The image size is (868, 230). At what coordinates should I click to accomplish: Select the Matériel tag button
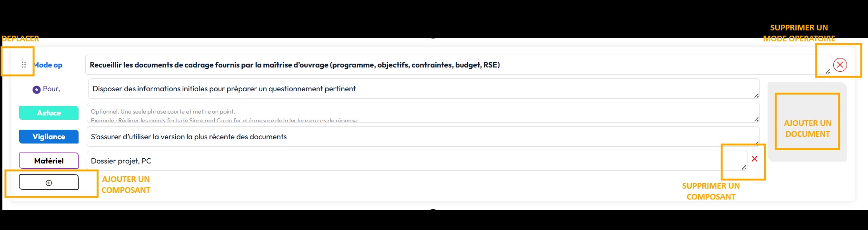pos(49,161)
